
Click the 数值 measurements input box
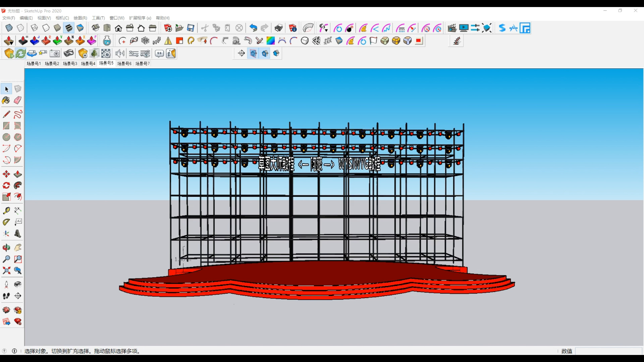[x=608, y=351]
